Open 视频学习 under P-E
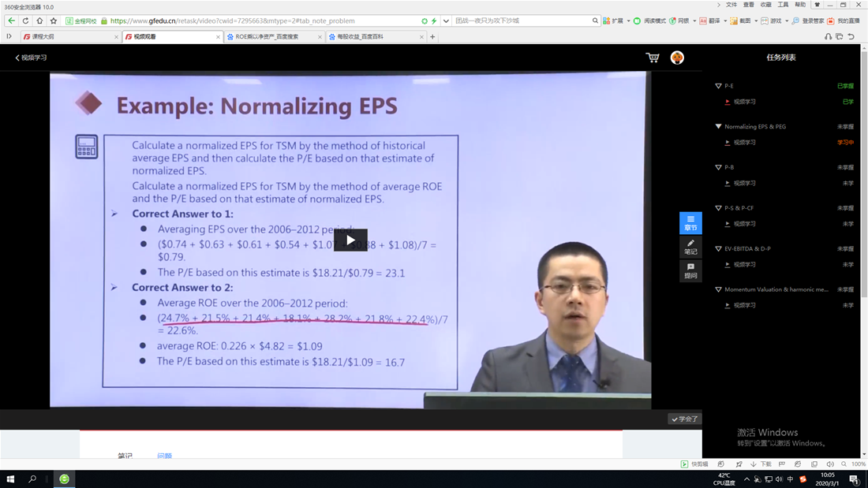The image size is (868, 488). pyautogui.click(x=745, y=102)
